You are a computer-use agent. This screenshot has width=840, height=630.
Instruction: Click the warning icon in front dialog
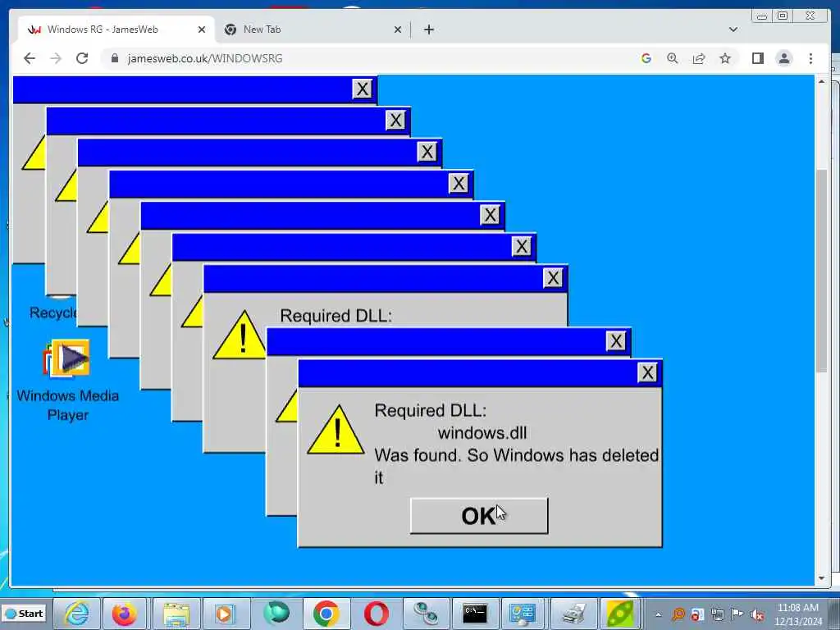(x=336, y=430)
